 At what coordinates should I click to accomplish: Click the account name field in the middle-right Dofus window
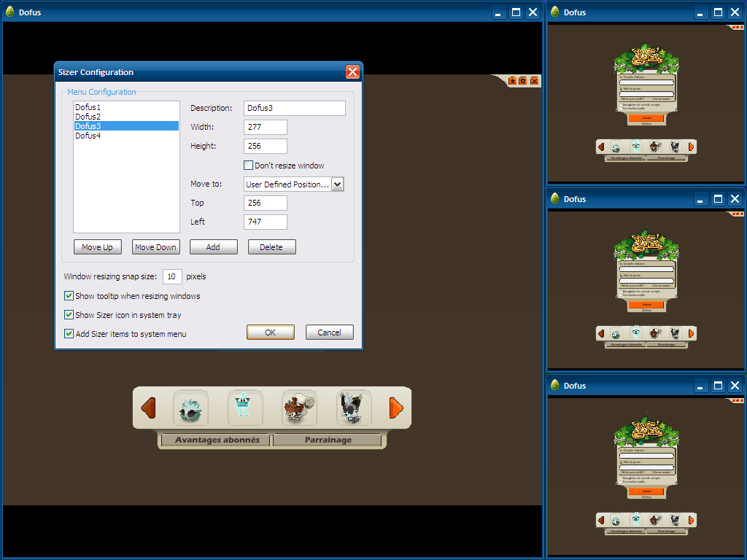646,269
